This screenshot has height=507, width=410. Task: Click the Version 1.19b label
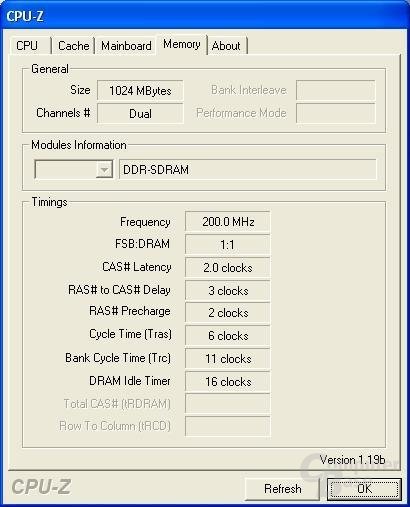(352, 460)
